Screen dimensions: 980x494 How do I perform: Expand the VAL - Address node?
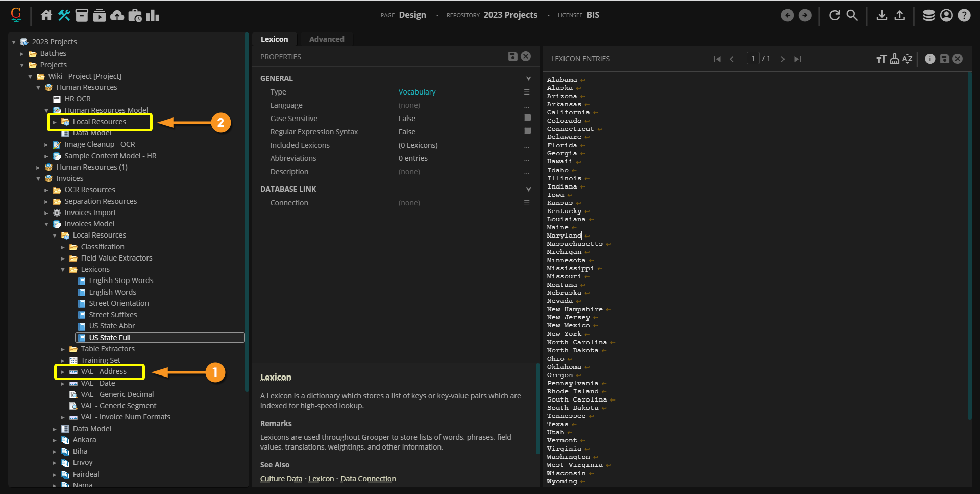click(x=63, y=372)
